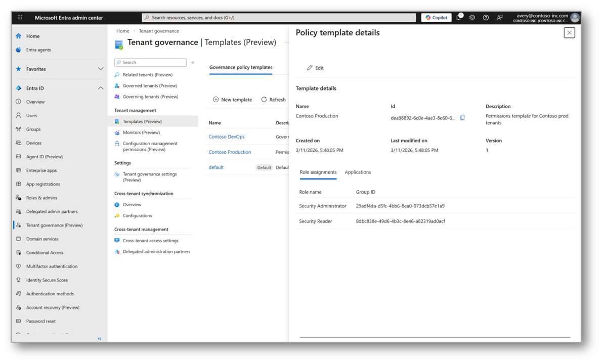Go to Home in left navigation
This screenshot has width=603, height=364.
click(33, 36)
